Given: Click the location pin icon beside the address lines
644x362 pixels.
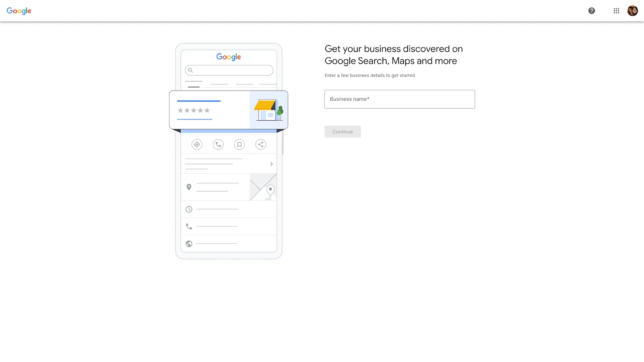Looking at the screenshot, I should point(189,187).
